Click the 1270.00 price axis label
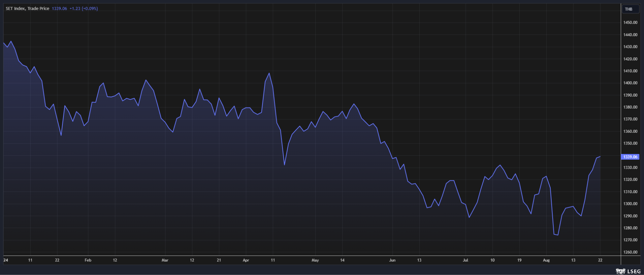The height and width of the screenshot is (275, 644). pos(630,240)
